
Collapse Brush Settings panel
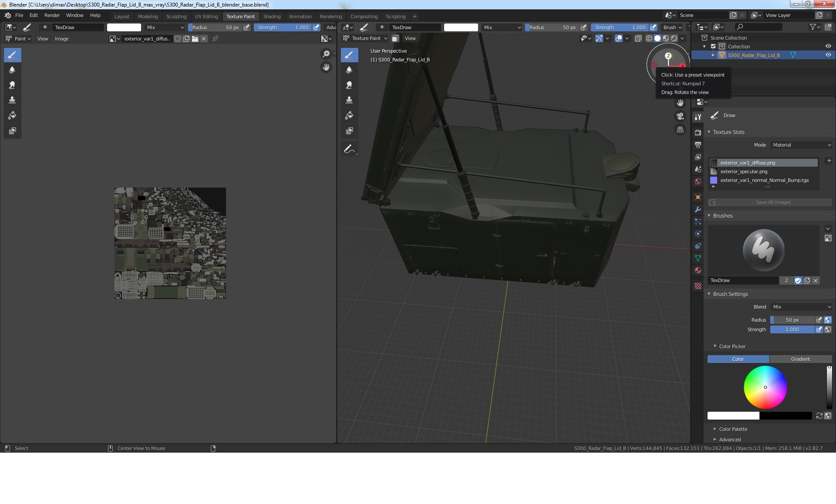[709, 294]
